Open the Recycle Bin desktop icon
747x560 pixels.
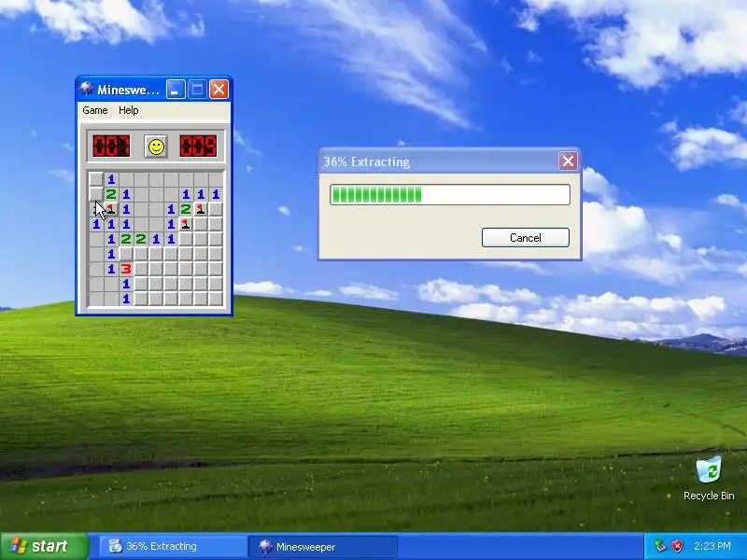(x=709, y=470)
